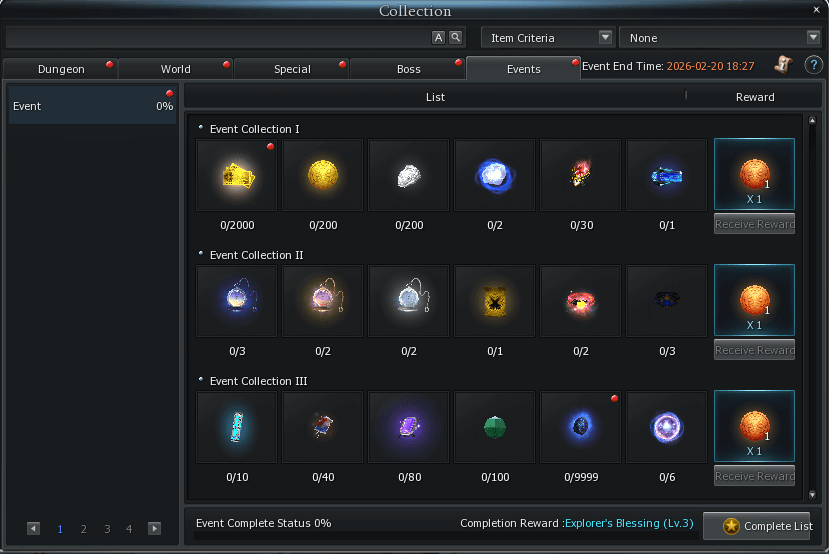The width and height of the screenshot is (829, 554).
Task: Click the purple crystal item with 0/80
Action: click(x=409, y=428)
